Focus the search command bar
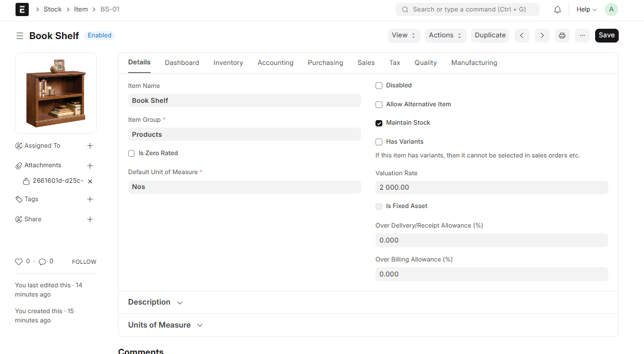644x354 pixels. click(x=467, y=9)
